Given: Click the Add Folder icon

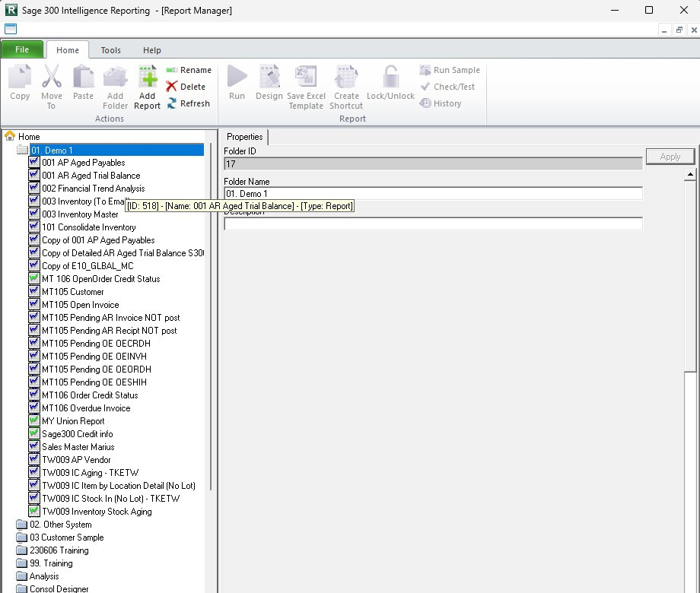Looking at the screenshot, I should coord(115,76).
